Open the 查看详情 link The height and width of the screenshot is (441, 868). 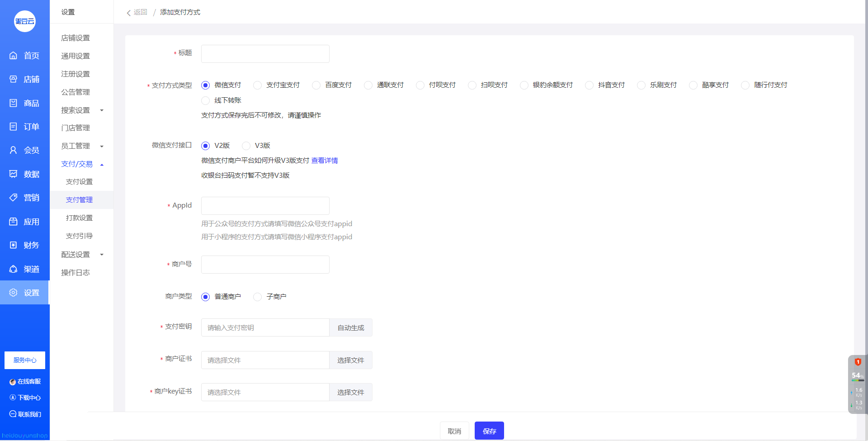(x=325, y=161)
